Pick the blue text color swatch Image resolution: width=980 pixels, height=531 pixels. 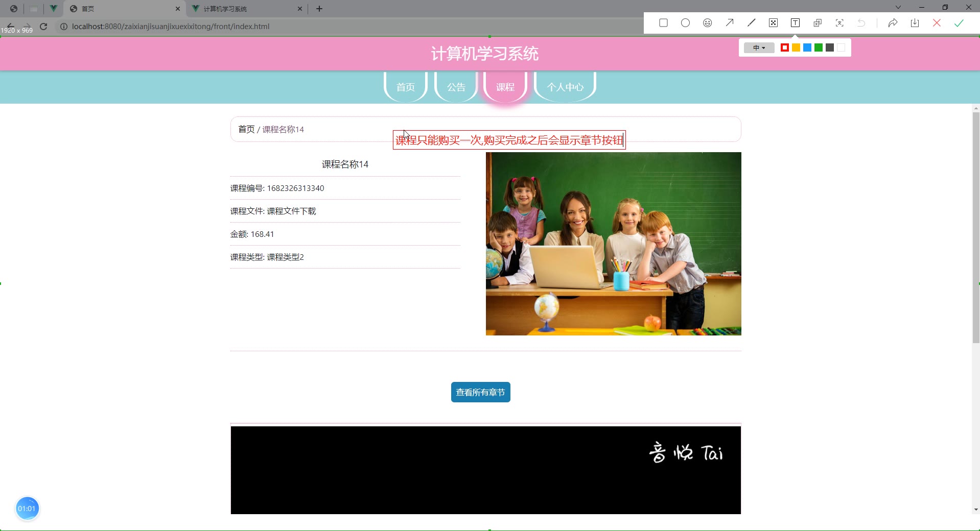807,47
